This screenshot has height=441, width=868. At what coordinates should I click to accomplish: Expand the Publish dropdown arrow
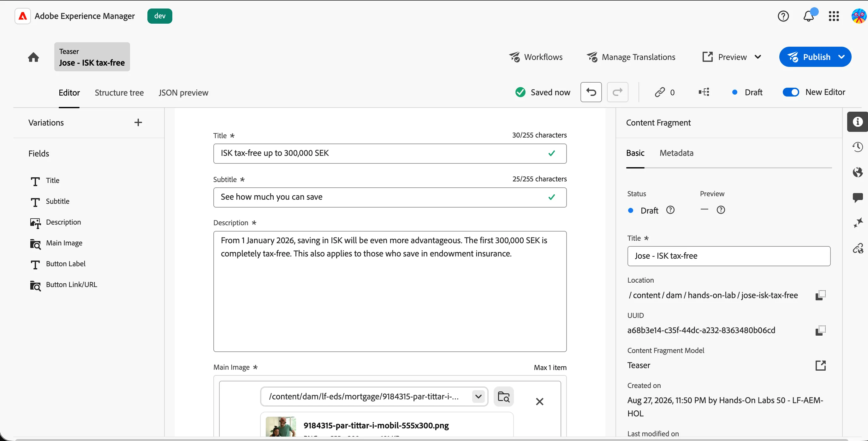click(x=841, y=57)
